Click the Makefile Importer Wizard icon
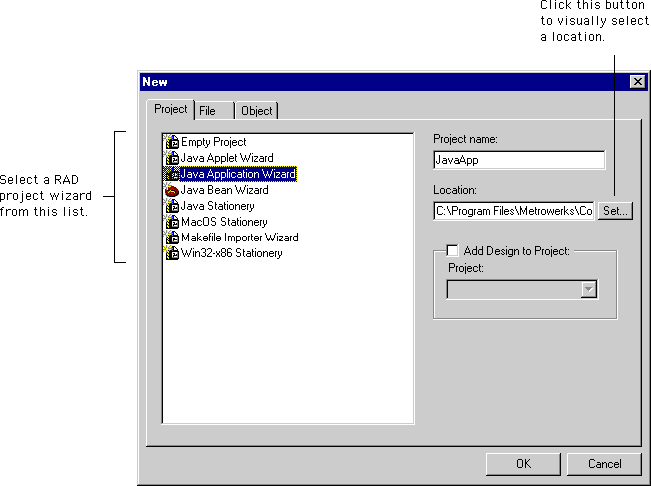 [x=171, y=237]
